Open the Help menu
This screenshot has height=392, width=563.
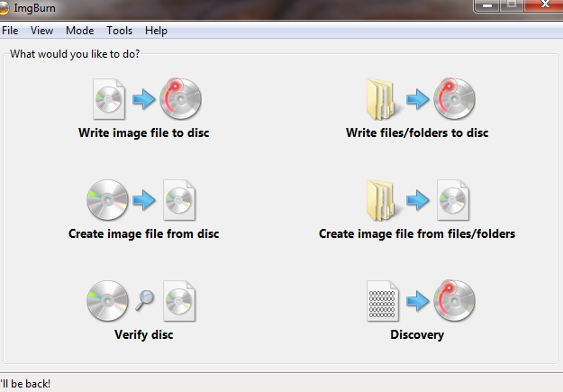click(156, 31)
